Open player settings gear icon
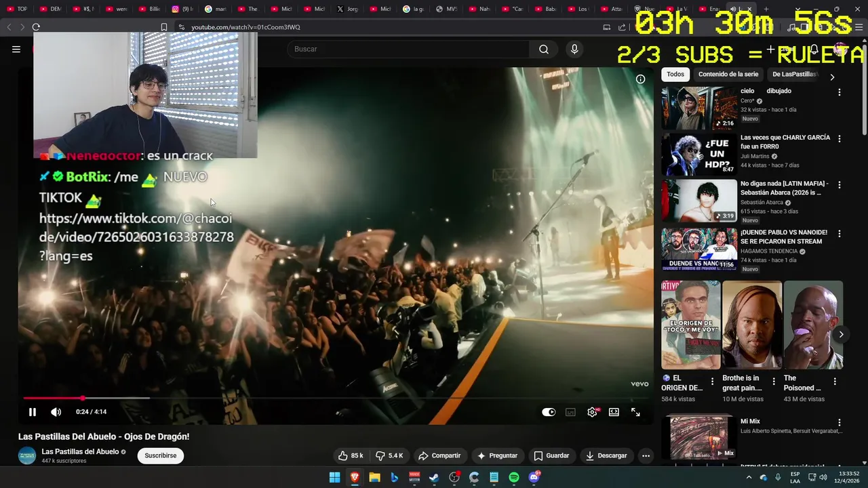Viewport: 868px width, 488px height. click(x=592, y=411)
